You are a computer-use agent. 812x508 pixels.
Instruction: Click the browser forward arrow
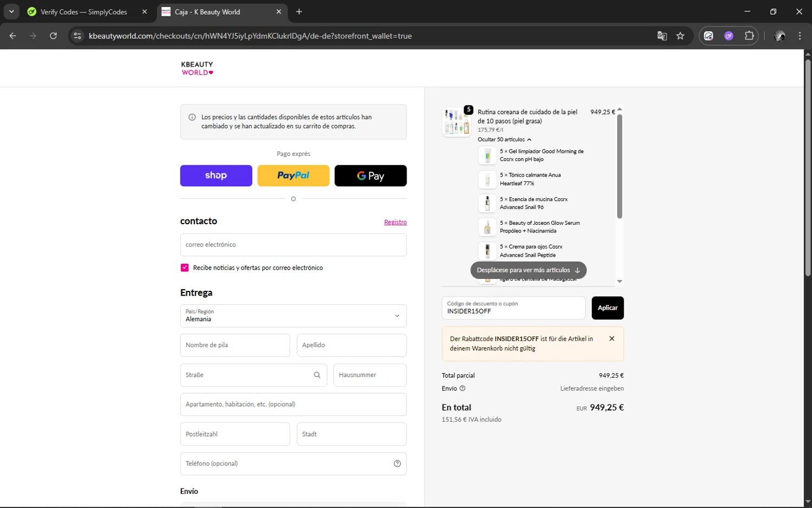33,36
